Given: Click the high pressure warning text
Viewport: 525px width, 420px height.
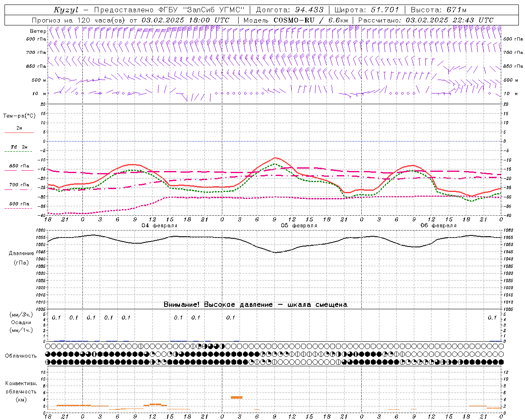Looking at the screenshot, I should [255, 304].
